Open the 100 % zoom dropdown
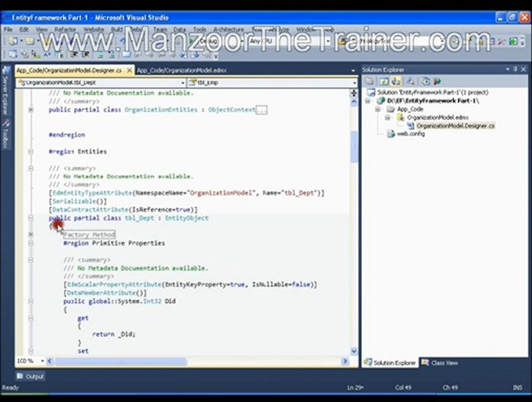The width and height of the screenshot is (532, 402). (42, 361)
